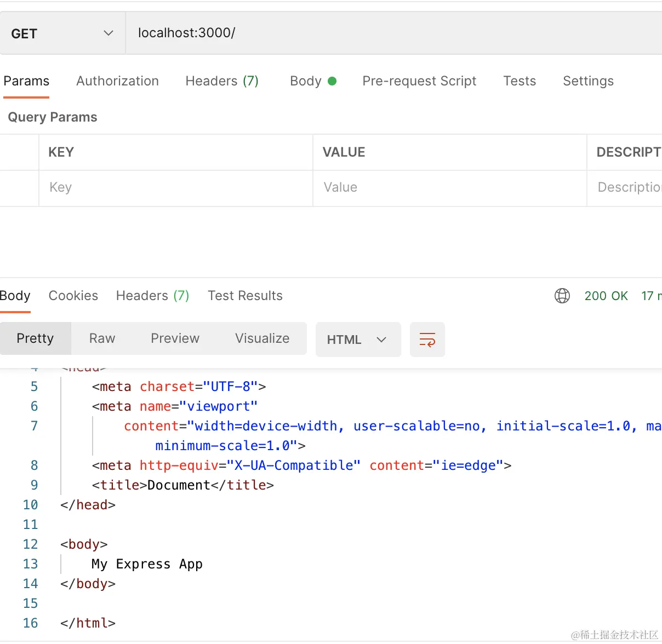Click the Key input cell
The image size is (662, 644).
click(176, 188)
